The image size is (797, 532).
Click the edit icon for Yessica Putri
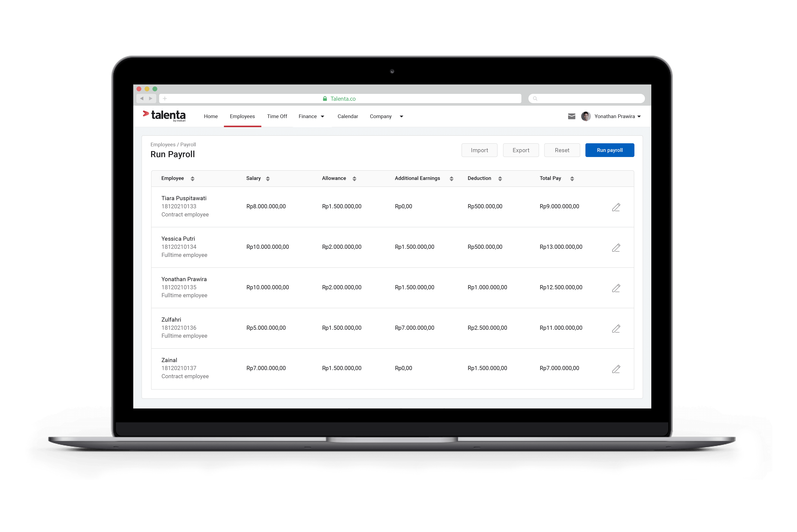(x=616, y=247)
